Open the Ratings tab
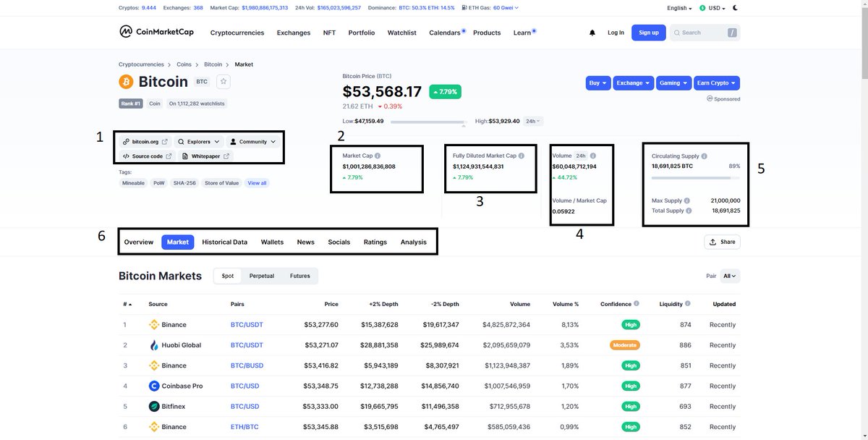This screenshot has height=440, width=868. [375, 242]
